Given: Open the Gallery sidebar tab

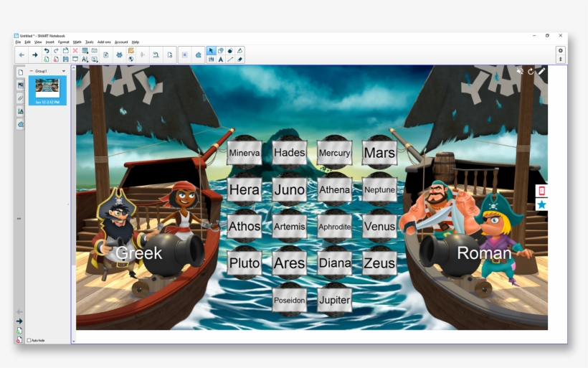Looking at the screenshot, I should (21, 85).
